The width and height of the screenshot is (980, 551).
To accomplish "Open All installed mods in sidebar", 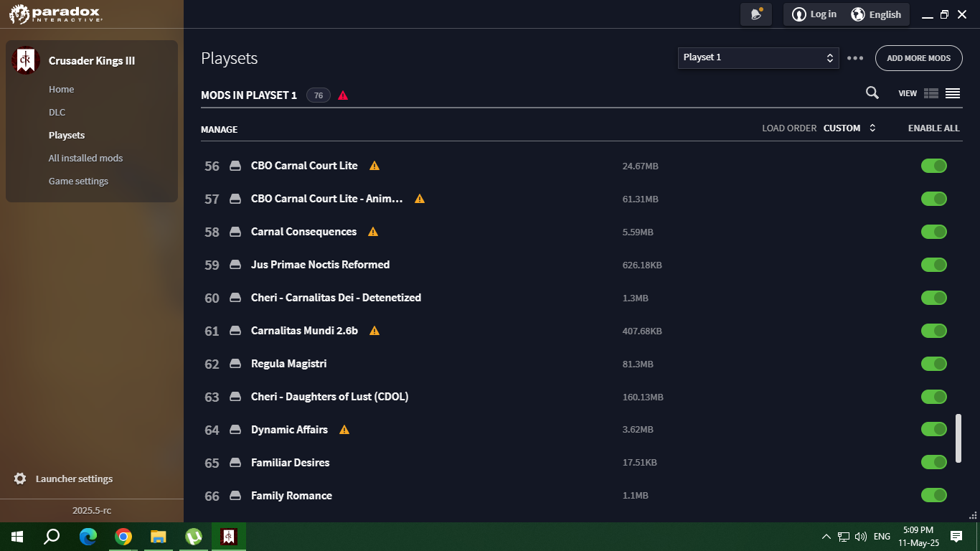I will pos(85,158).
